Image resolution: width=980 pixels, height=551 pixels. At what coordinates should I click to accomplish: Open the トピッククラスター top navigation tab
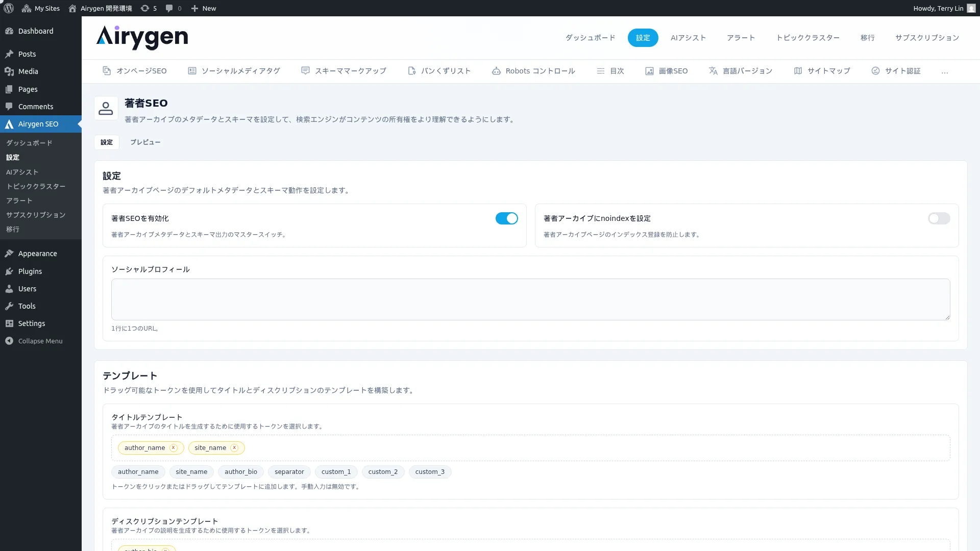(807, 38)
